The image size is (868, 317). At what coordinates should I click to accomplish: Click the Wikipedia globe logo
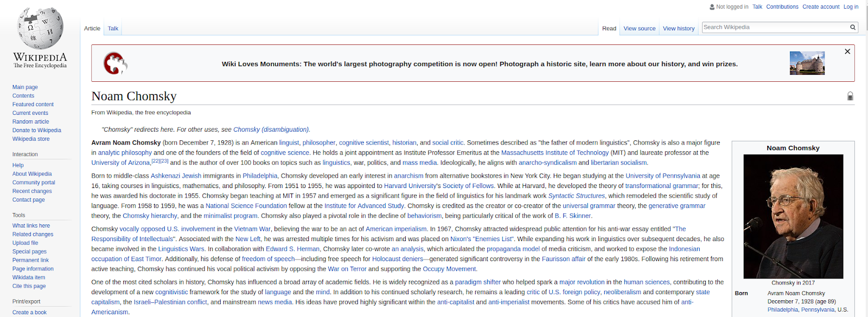40,28
